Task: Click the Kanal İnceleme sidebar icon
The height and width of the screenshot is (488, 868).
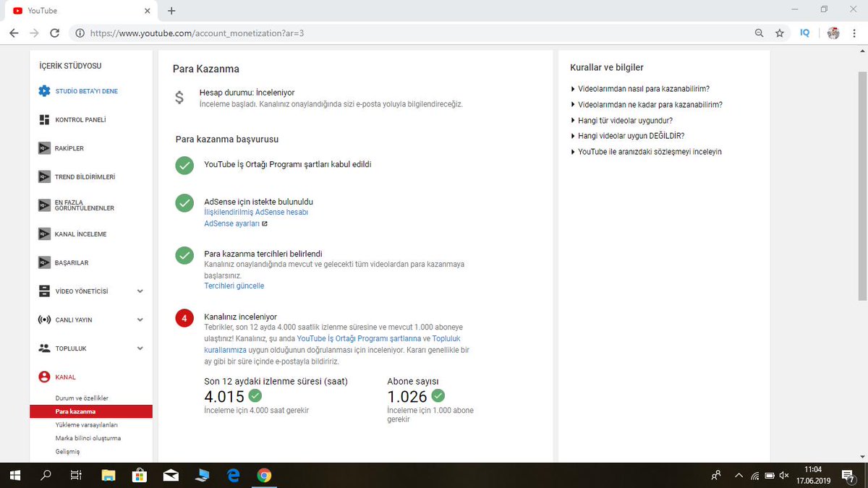Action: [44, 234]
